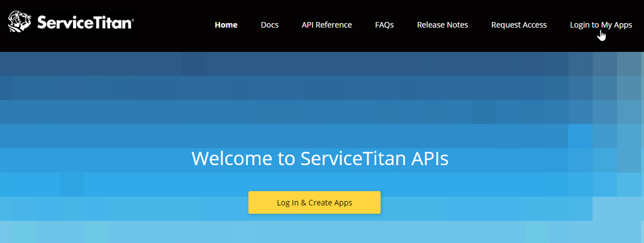Image resolution: width=644 pixels, height=243 pixels.
Task: Go to the Home nav item
Action: pos(226,25)
